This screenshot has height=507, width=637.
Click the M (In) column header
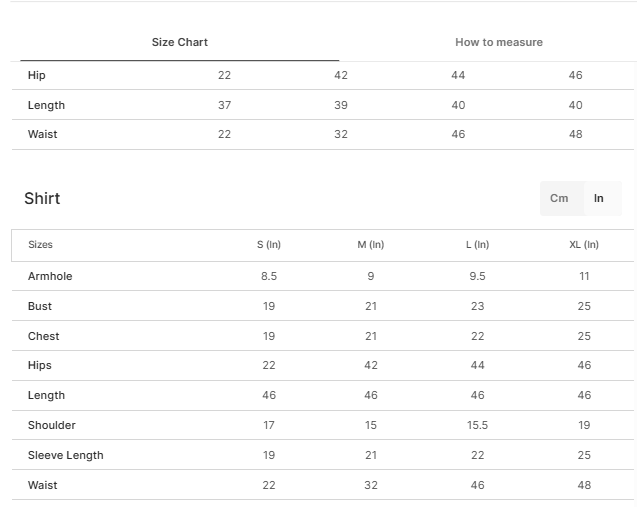coord(371,245)
